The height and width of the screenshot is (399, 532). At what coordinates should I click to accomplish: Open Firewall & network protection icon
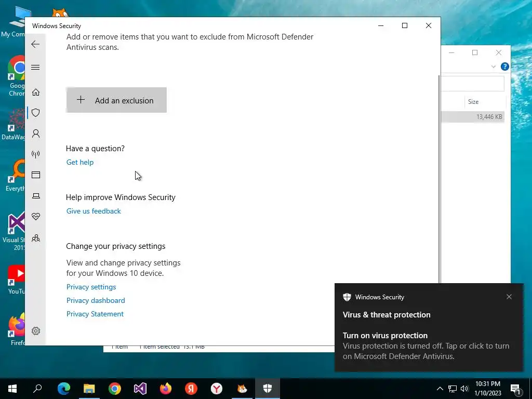click(x=36, y=154)
